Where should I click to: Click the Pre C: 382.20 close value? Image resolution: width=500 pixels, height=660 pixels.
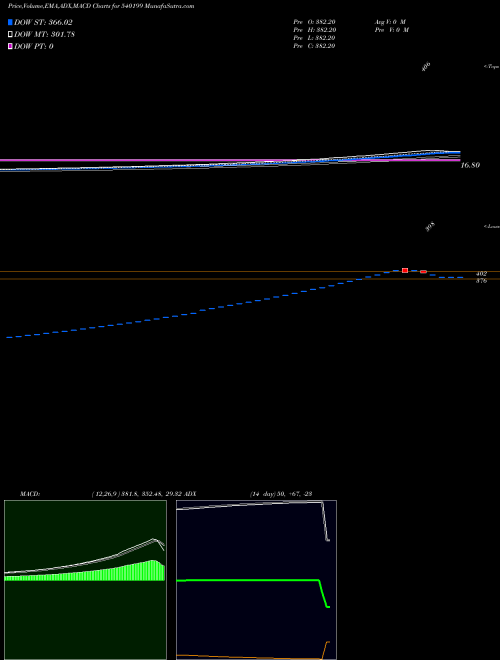pyautogui.click(x=314, y=46)
